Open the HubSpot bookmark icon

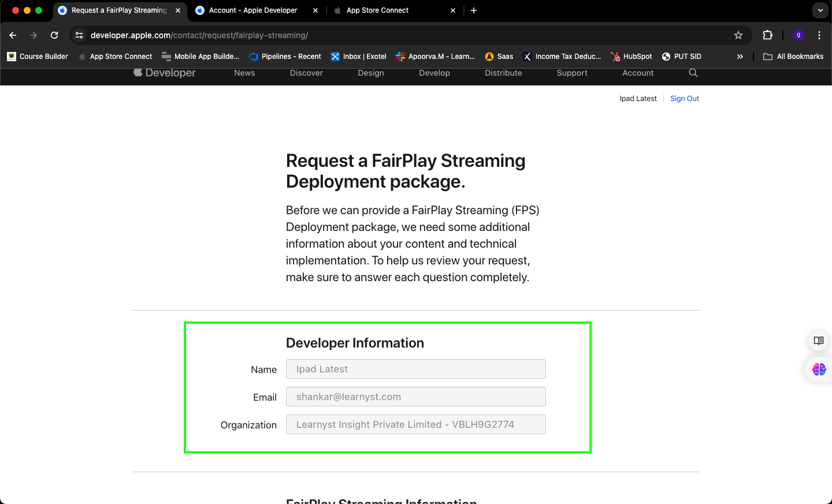click(x=616, y=57)
